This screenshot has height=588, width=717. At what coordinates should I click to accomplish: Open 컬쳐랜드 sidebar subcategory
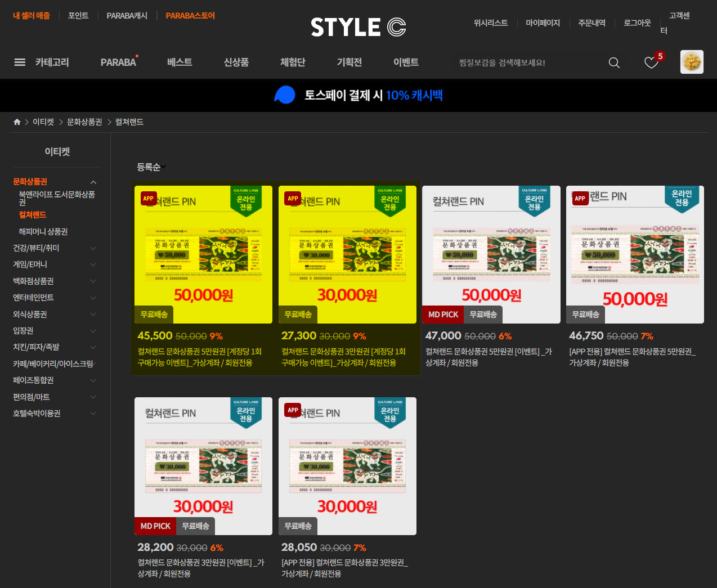pyautogui.click(x=33, y=215)
